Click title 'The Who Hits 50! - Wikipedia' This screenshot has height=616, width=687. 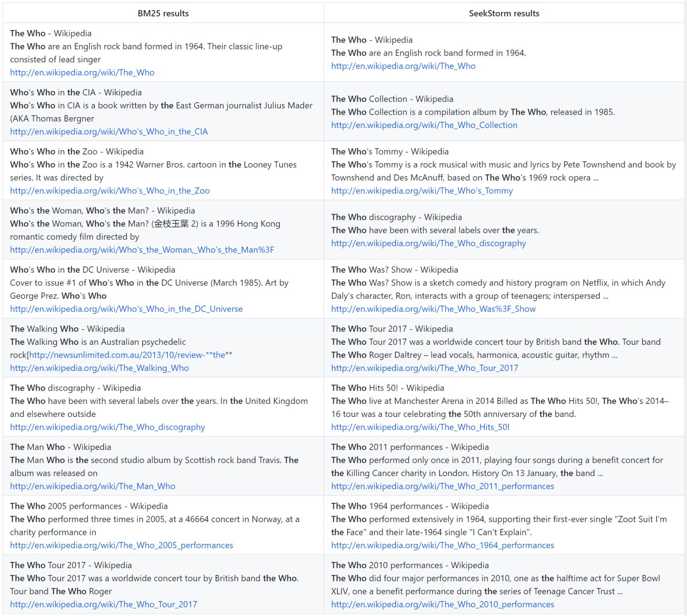click(388, 388)
